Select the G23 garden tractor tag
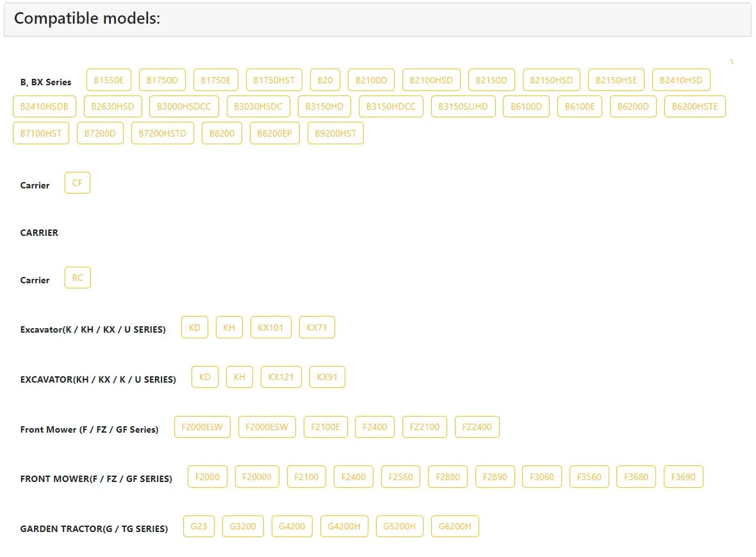 [199, 526]
